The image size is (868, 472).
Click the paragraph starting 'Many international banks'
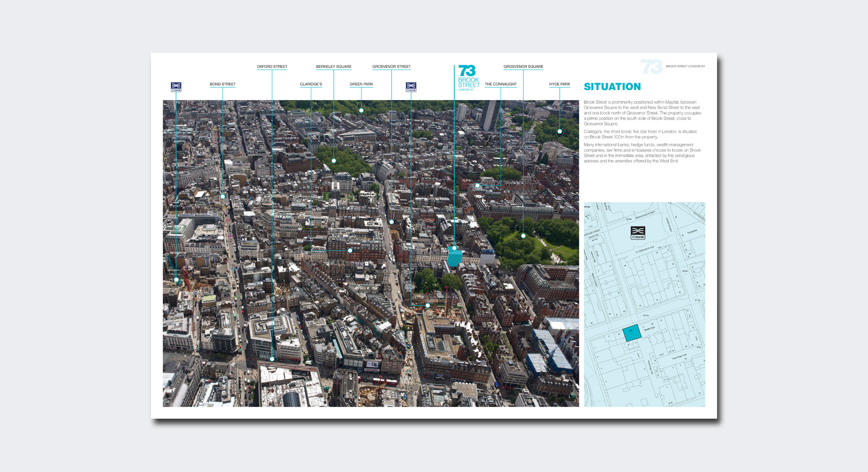[x=643, y=153]
